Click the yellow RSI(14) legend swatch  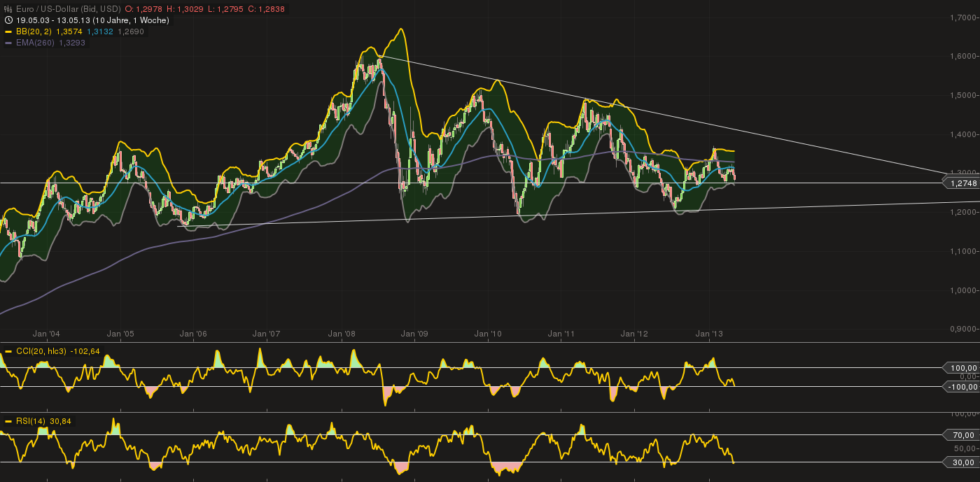pos(8,421)
